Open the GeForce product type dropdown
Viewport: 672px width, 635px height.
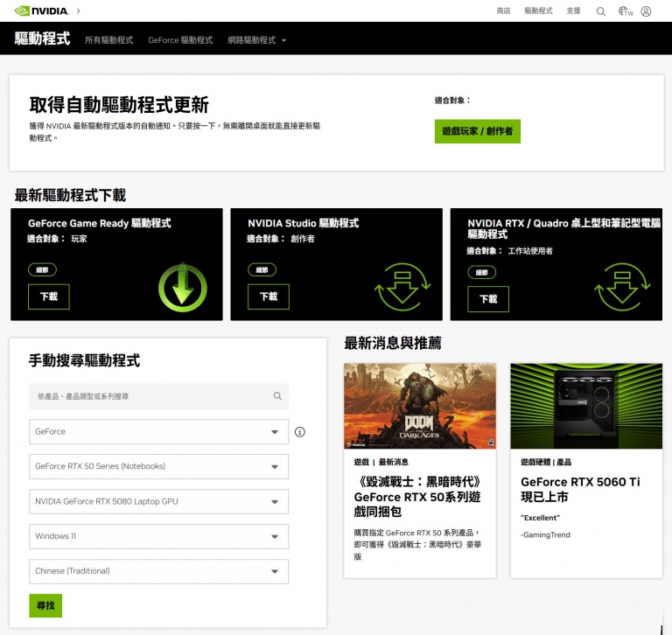click(x=159, y=431)
